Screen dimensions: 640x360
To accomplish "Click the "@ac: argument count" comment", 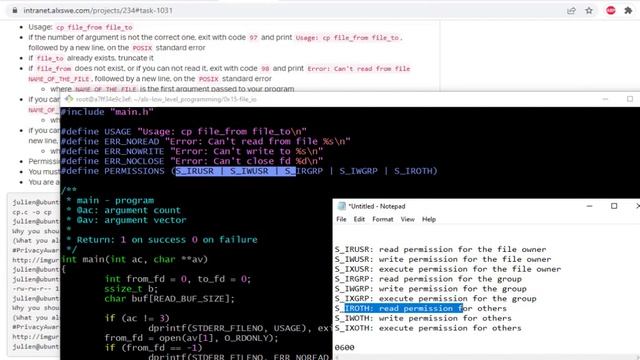I will [129, 210].
